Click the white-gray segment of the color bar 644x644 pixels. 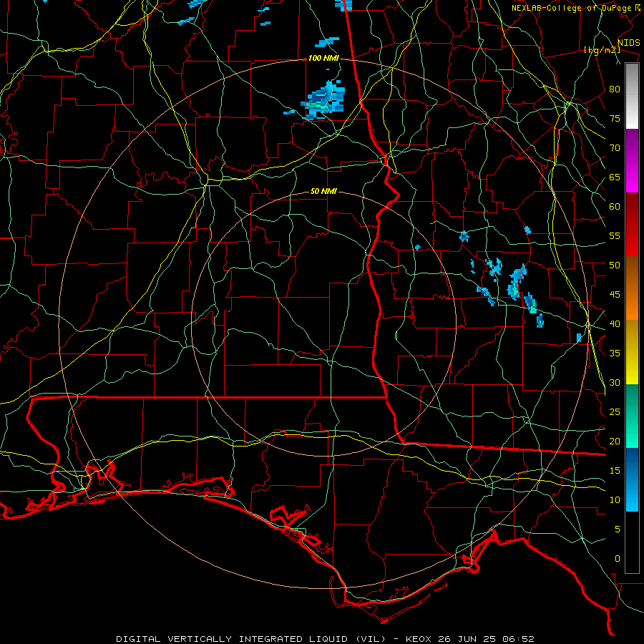tap(632, 96)
